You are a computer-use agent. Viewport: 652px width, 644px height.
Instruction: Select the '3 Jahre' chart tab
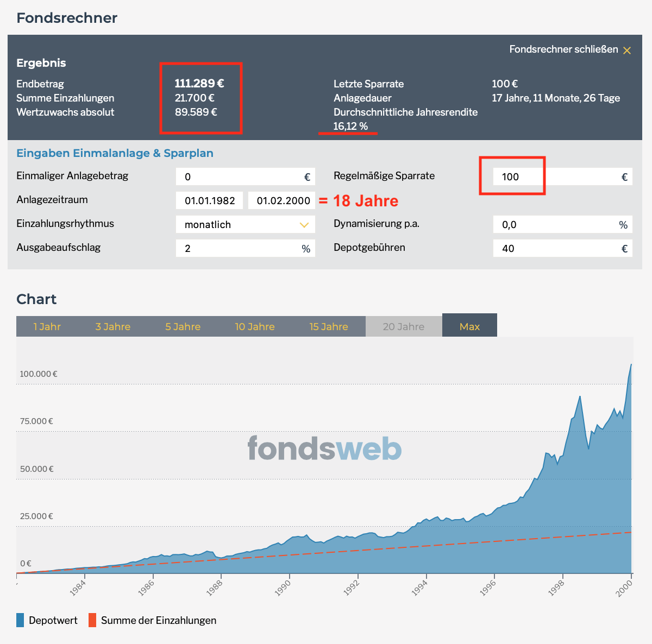(x=113, y=326)
